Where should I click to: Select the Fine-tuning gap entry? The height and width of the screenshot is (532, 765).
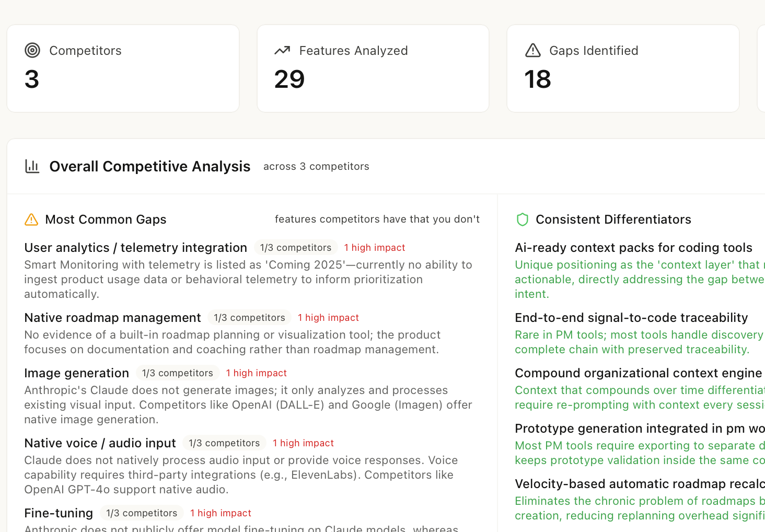pos(59,513)
